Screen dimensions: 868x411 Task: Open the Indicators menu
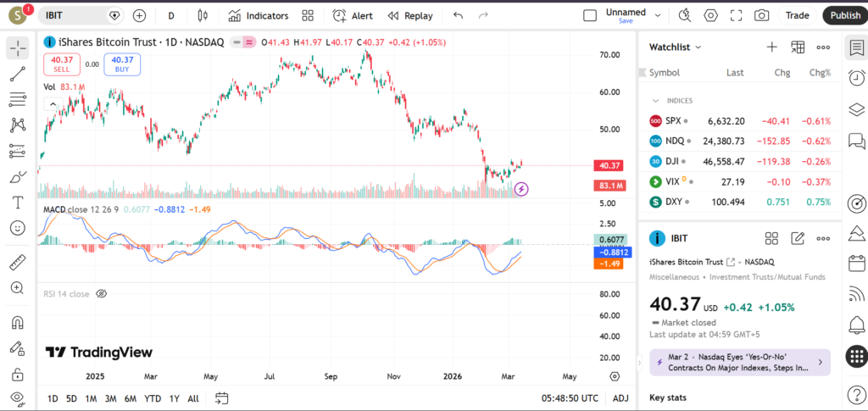[259, 15]
